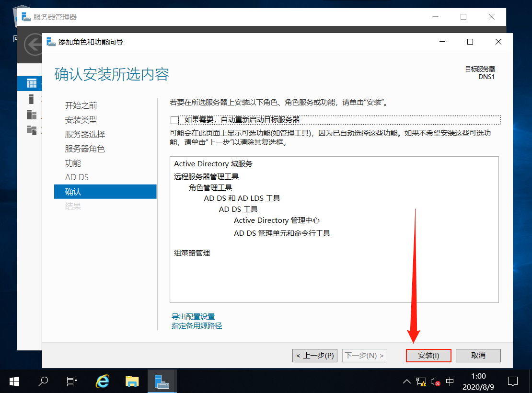Click network status tray icon
532x393 pixels.
(x=421, y=382)
